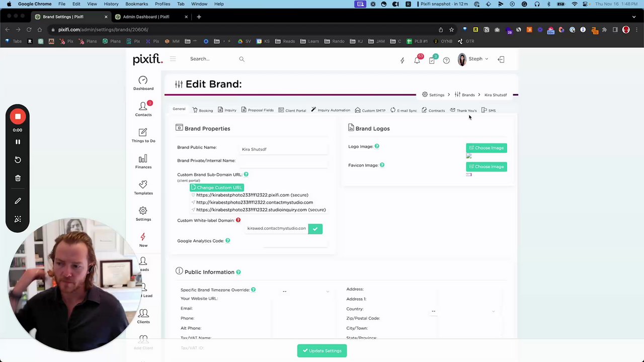Open Contacts in the sidebar
The height and width of the screenshot is (362, 644).
[x=143, y=109]
